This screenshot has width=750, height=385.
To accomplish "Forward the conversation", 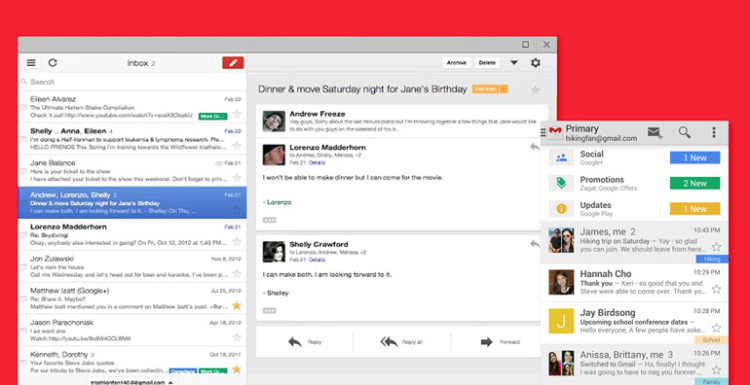I will pyautogui.click(x=499, y=342).
